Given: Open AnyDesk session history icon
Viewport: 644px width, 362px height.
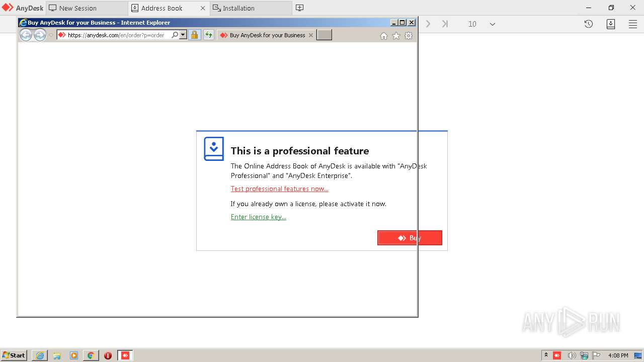Looking at the screenshot, I should click(x=589, y=24).
